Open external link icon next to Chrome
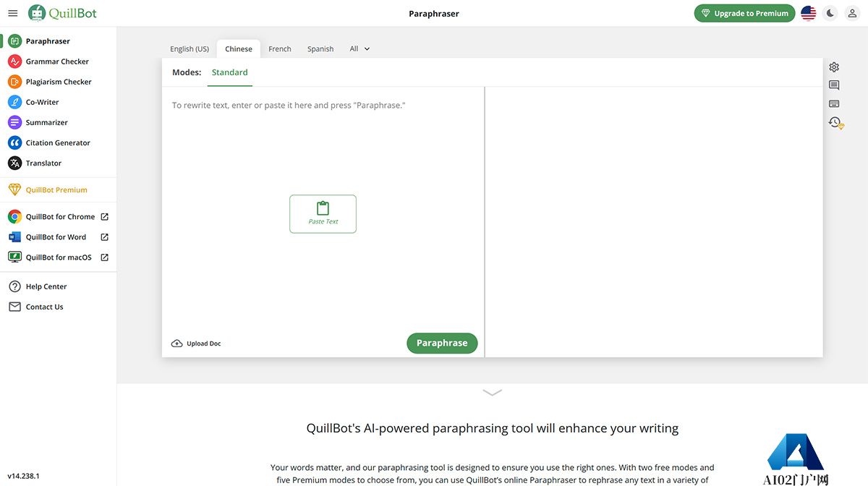This screenshot has height=486, width=868. (x=104, y=216)
